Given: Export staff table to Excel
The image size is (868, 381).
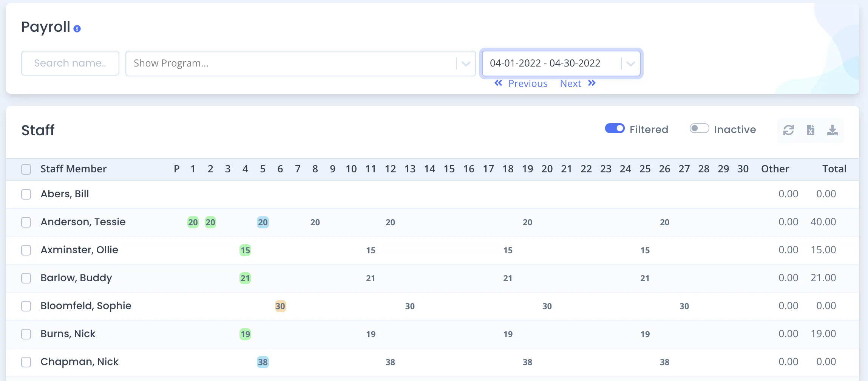Looking at the screenshot, I should pos(811,130).
